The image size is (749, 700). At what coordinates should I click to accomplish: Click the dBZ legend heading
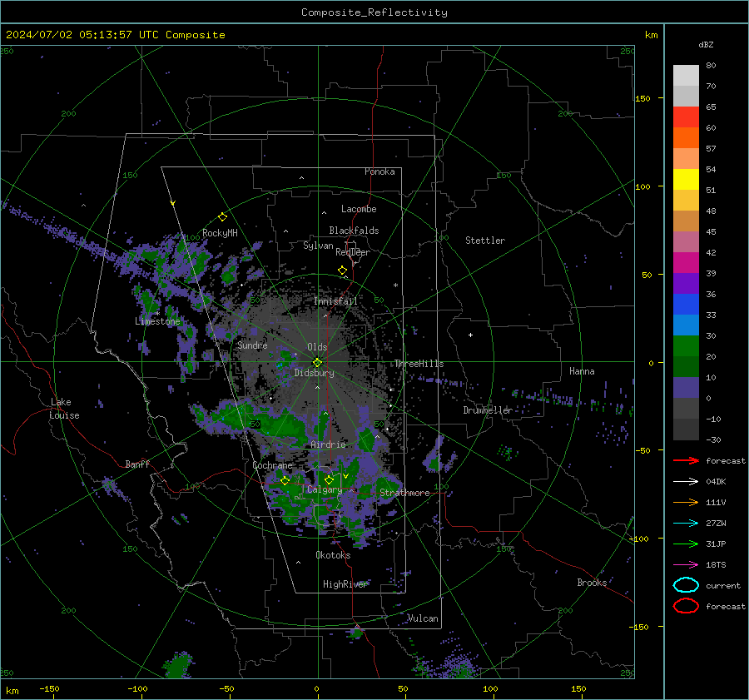[x=706, y=44]
